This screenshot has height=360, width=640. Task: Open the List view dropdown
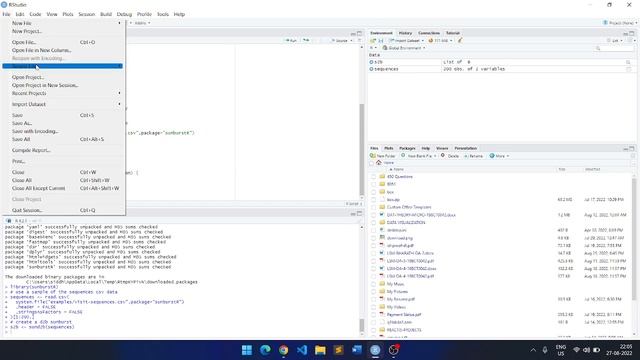[615, 41]
